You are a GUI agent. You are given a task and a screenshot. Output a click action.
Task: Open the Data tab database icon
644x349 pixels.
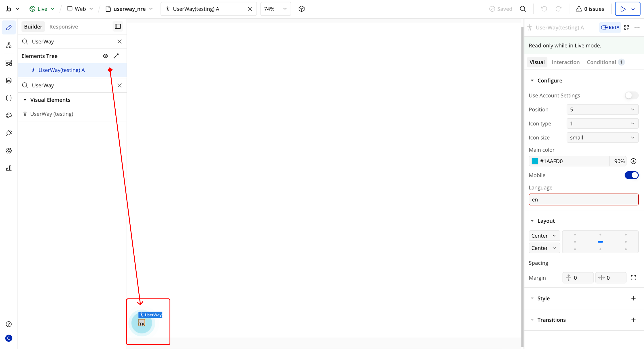[x=9, y=80]
